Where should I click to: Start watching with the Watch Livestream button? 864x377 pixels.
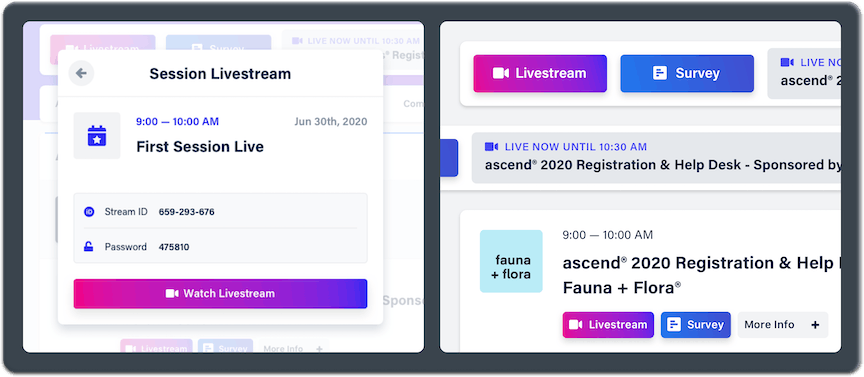point(220,294)
